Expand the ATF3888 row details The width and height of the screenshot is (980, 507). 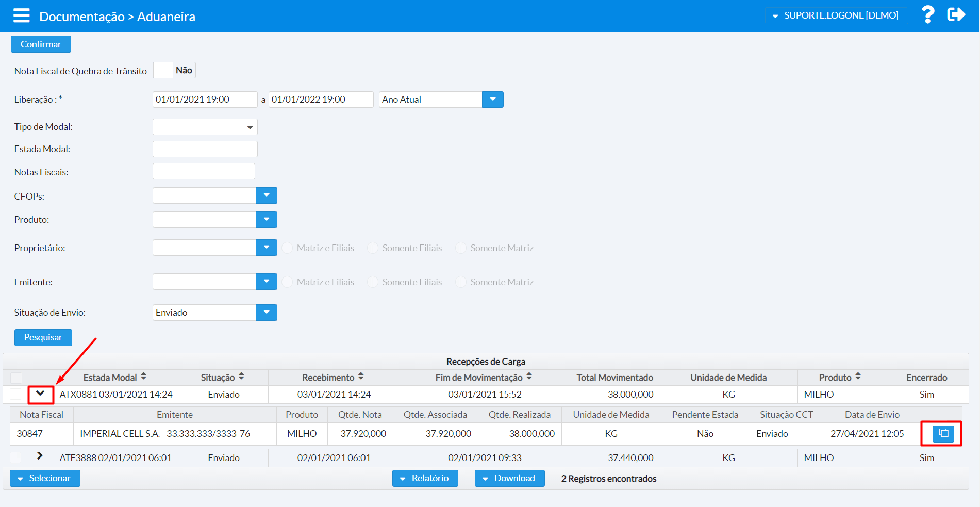point(40,456)
